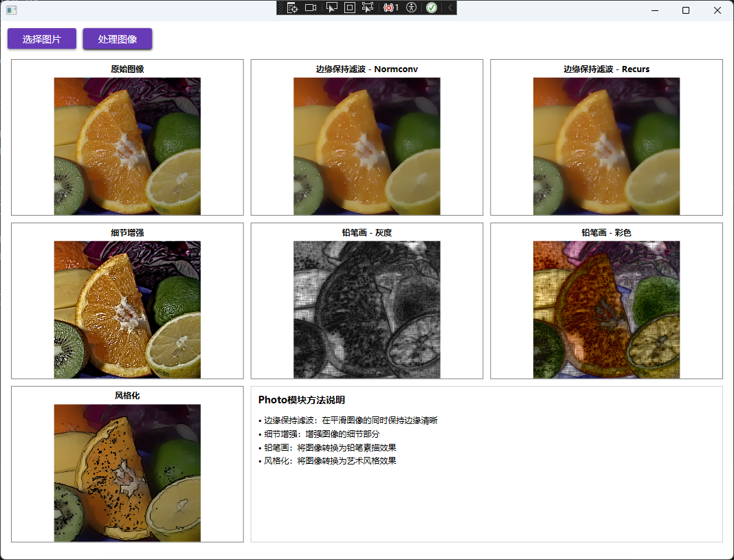Click the cursor-with-frame capture icon
This screenshot has height=560, width=734.
coord(369,8)
